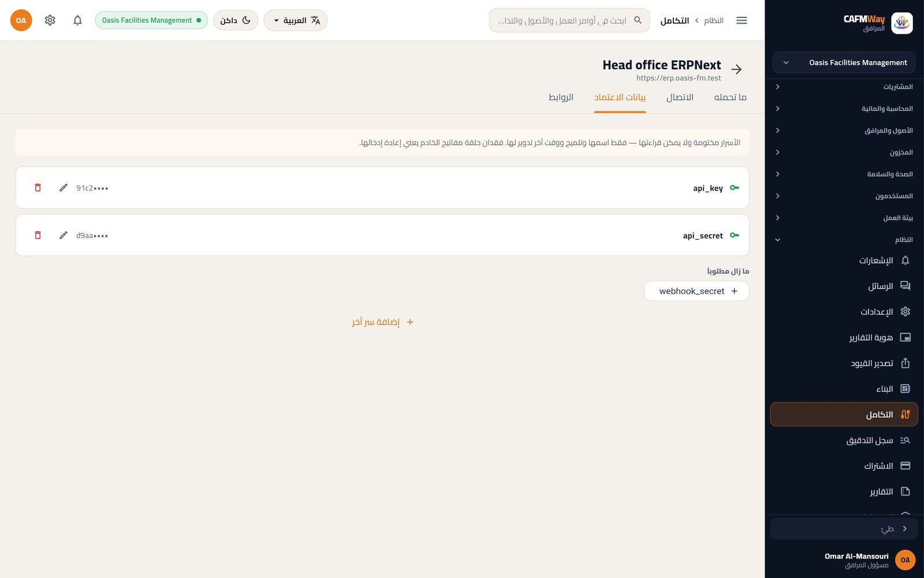Add the webhook_secret required secret
The height and width of the screenshot is (578, 924).
(x=696, y=291)
